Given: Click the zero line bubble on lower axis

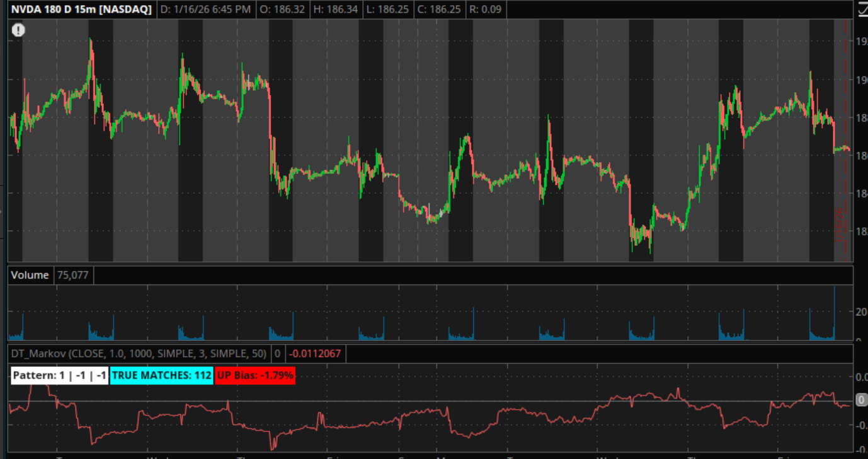Looking at the screenshot, I should tap(860, 400).
